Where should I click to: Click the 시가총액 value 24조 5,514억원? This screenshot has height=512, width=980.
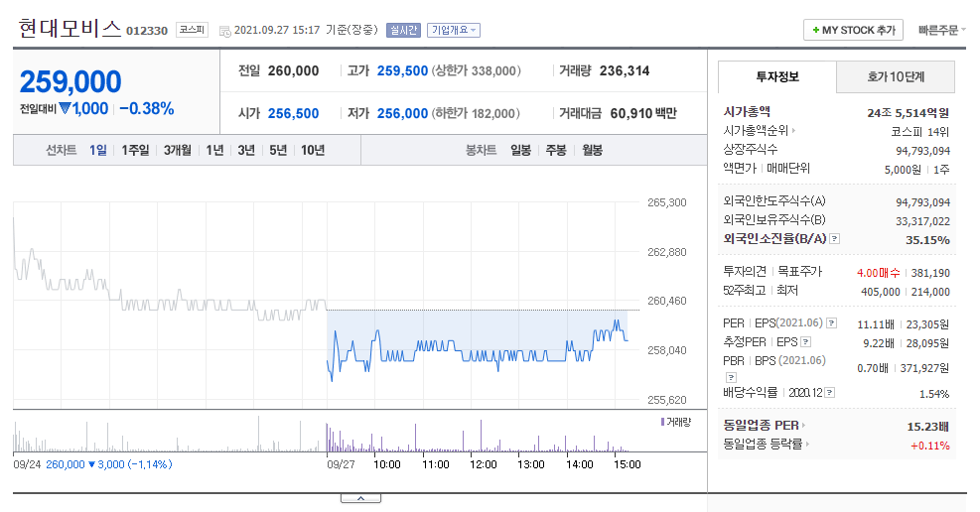909,113
